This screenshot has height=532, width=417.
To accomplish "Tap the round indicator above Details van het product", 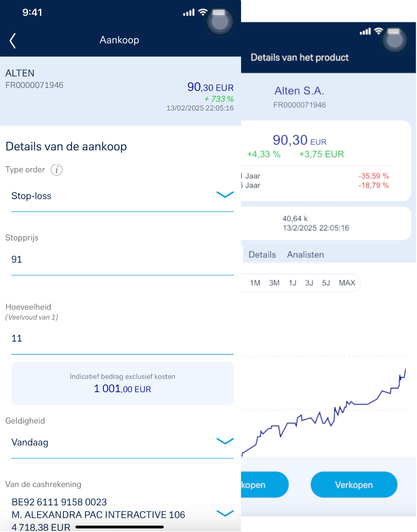I will click(x=395, y=40).
